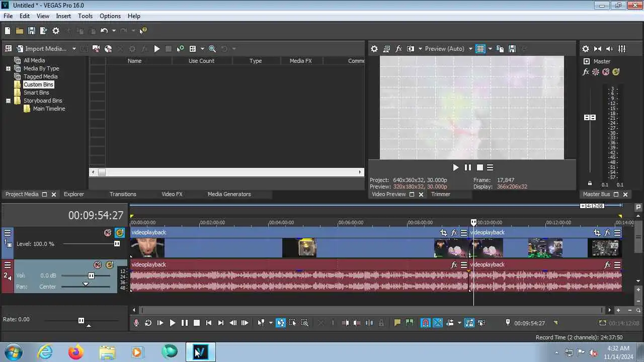Open Event Pan/Crop on first videoplayback clip
This screenshot has width=644, height=362.
[443, 233]
